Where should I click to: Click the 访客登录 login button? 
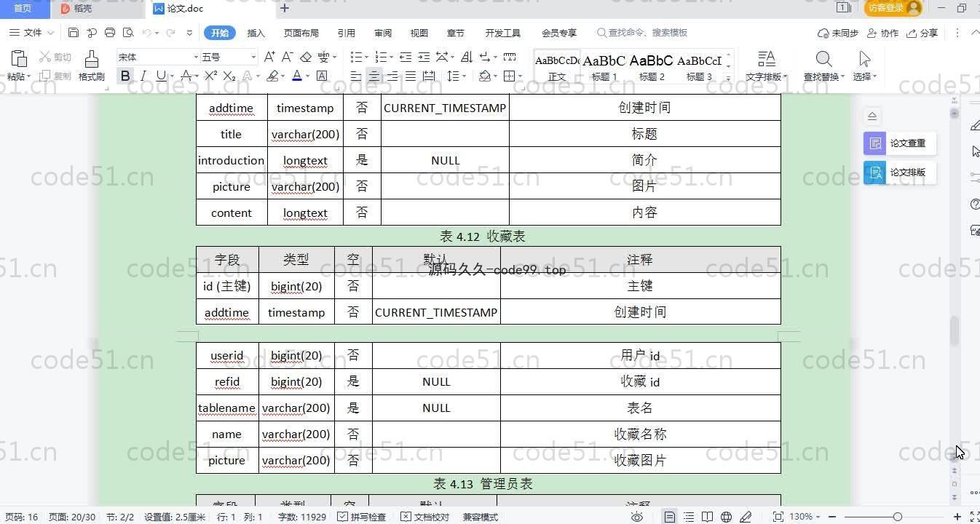click(893, 8)
